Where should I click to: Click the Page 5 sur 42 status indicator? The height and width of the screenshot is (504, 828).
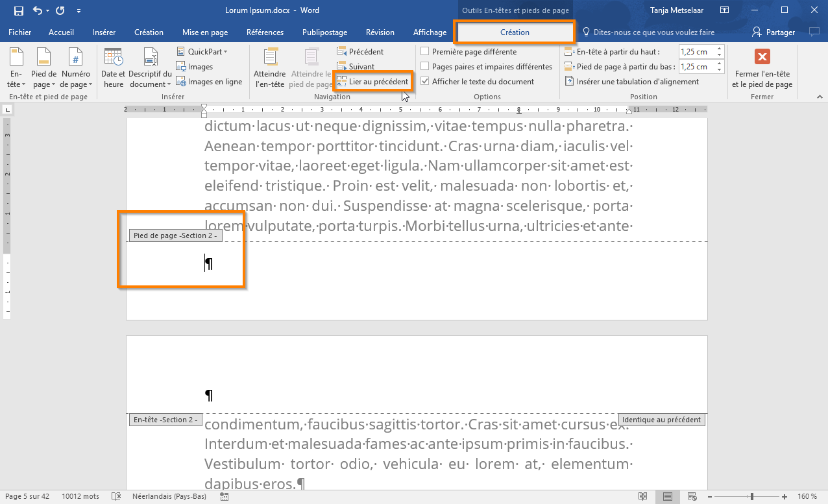[27, 496]
